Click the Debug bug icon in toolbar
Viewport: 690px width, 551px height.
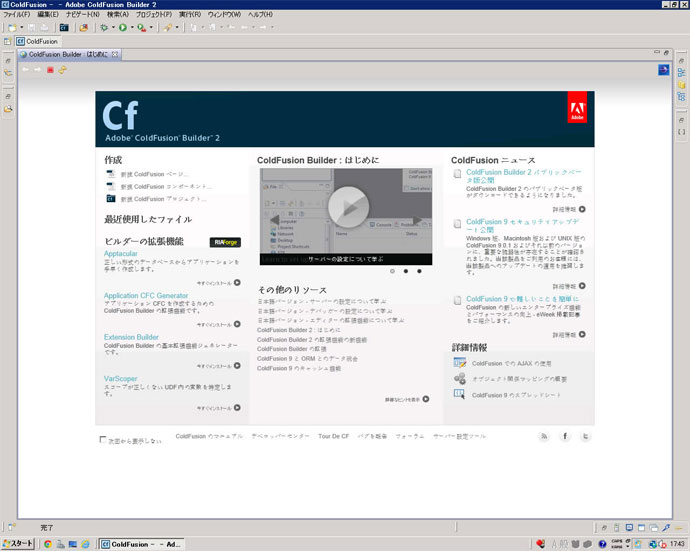(x=103, y=28)
